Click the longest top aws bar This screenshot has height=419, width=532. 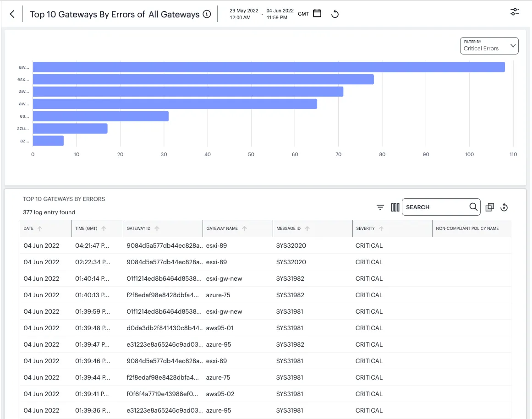(269, 67)
